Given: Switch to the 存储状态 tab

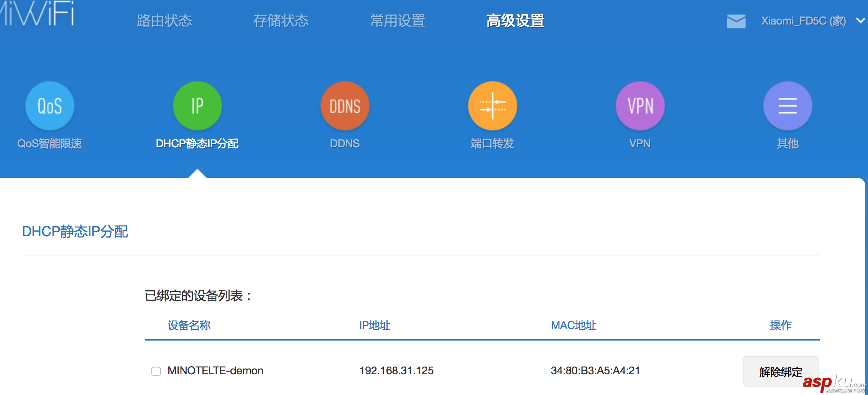Looking at the screenshot, I should tap(281, 21).
